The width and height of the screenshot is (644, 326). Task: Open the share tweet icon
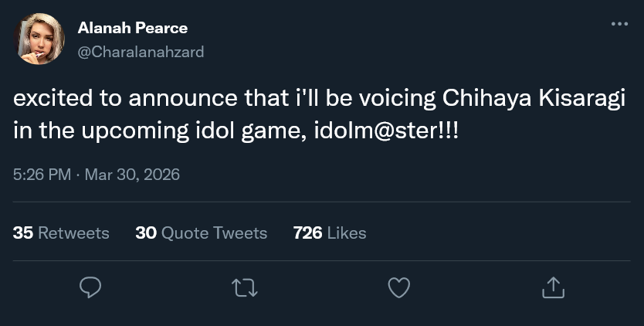[x=551, y=288]
